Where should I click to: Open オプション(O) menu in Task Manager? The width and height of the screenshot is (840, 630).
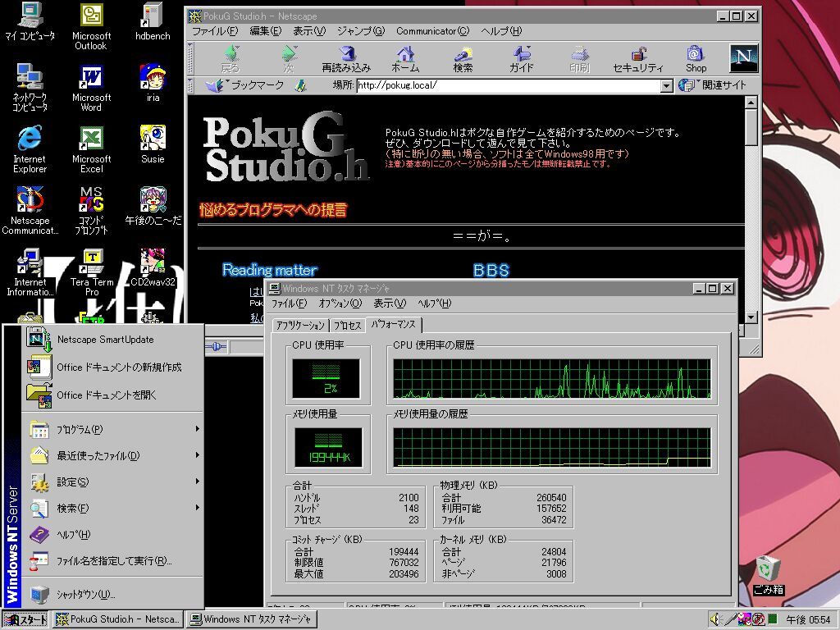(x=340, y=304)
